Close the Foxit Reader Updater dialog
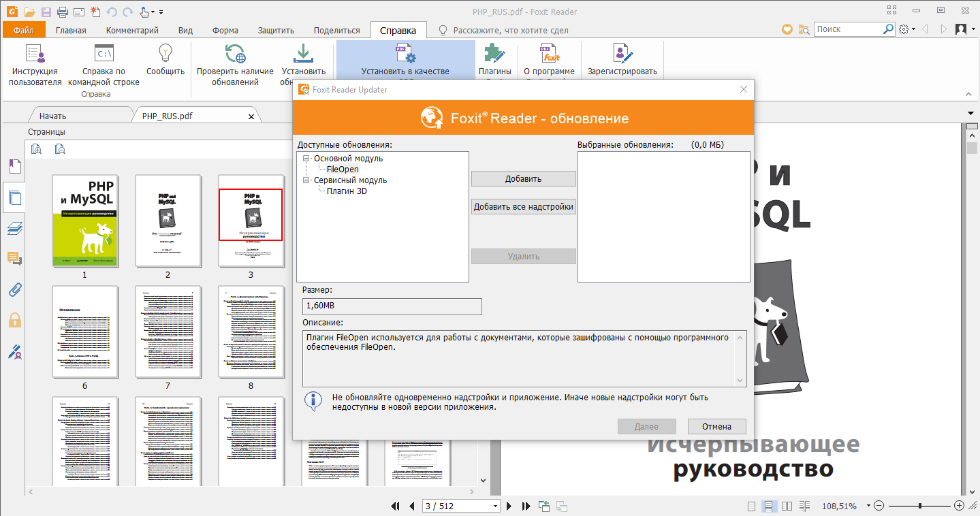980x516 pixels. click(x=744, y=89)
